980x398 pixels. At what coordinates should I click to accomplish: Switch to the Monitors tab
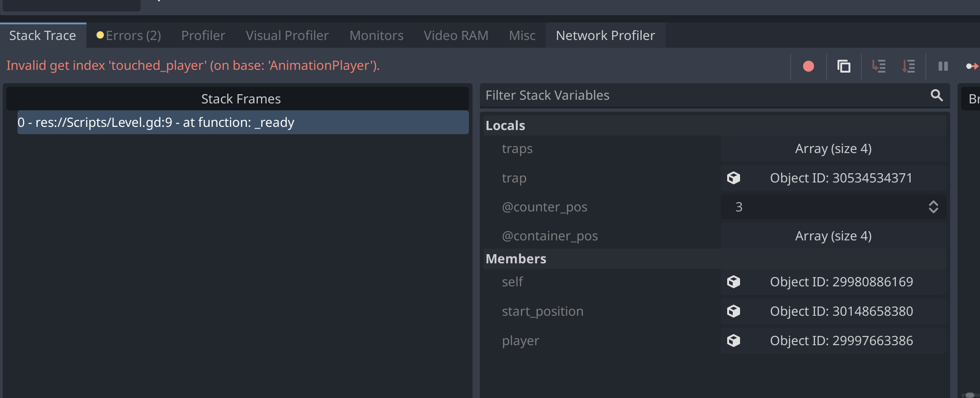pyautogui.click(x=376, y=35)
